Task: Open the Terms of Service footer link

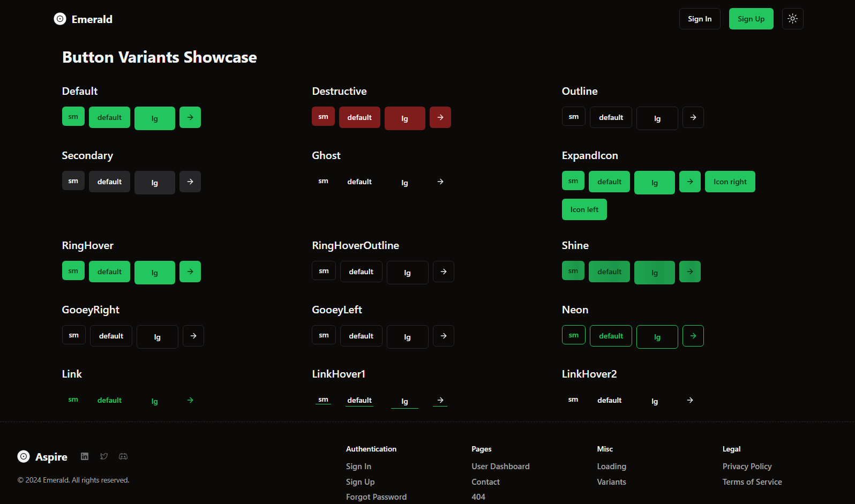Action: (x=752, y=482)
